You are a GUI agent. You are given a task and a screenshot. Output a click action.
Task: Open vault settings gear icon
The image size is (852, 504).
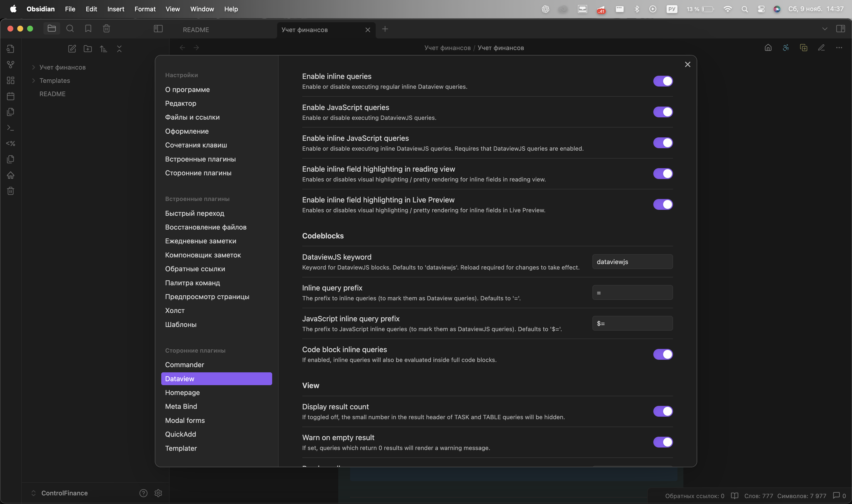click(158, 493)
